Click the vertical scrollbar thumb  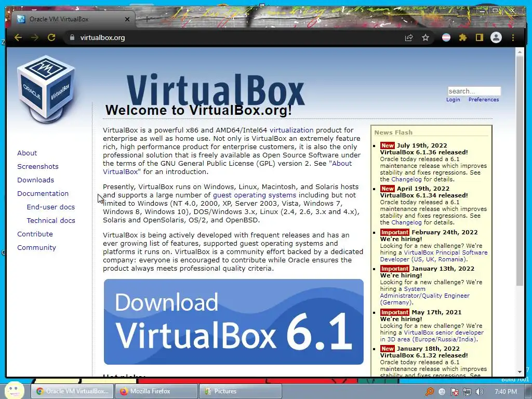pos(520,170)
